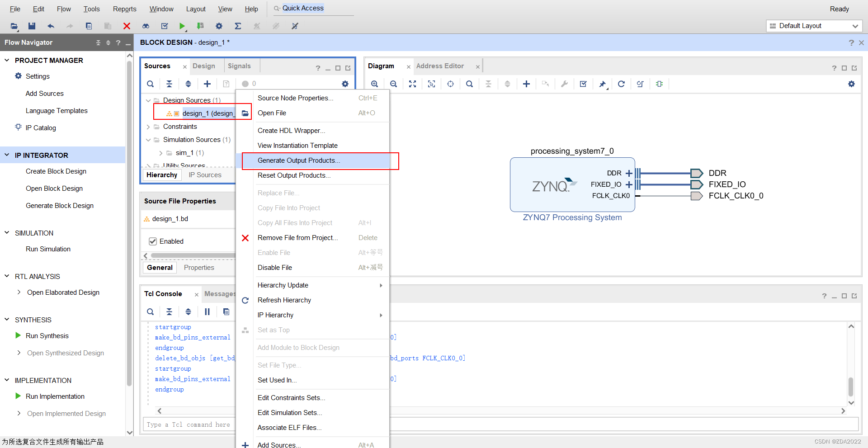Image resolution: width=868 pixels, height=448 pixels.
Task: Open the settings gear in main toolbar
Action: click(x=219, y=26)
